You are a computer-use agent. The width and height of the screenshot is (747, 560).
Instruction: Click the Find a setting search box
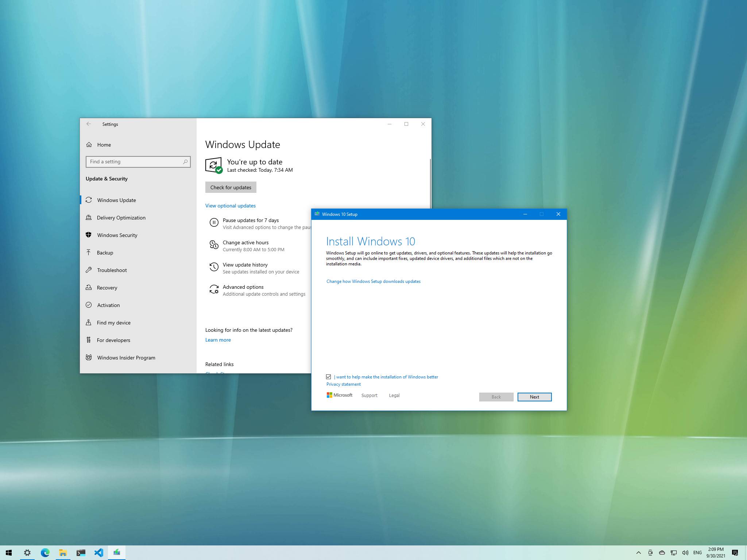click(135, 162)
